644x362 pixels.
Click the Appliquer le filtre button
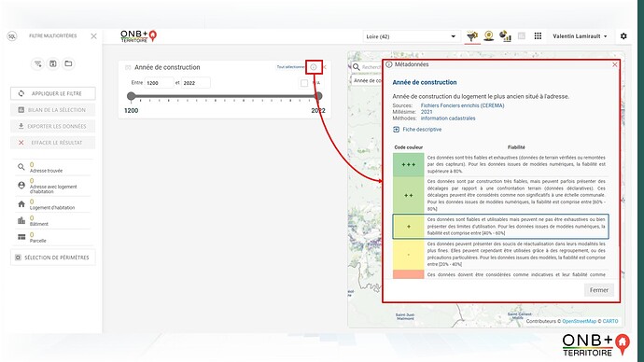tap(53, 93)
